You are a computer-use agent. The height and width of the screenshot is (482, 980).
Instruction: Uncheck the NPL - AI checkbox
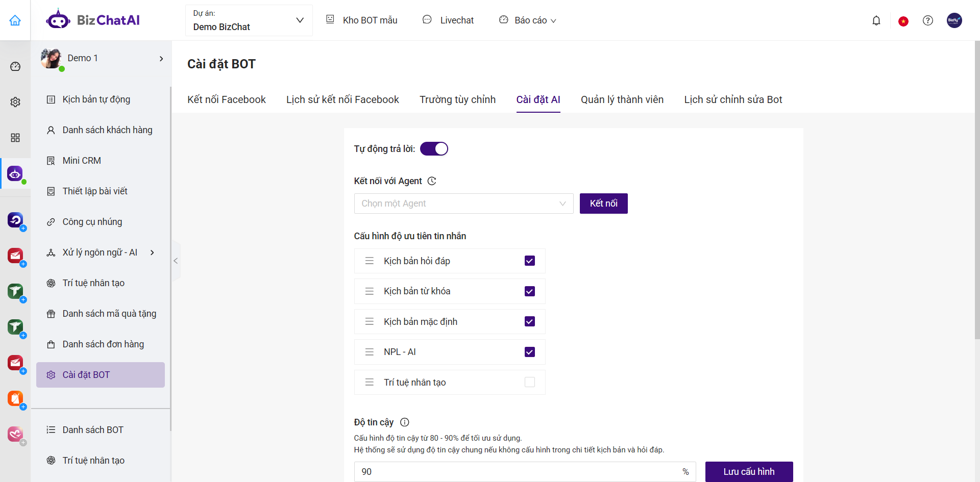coord(529,352)
